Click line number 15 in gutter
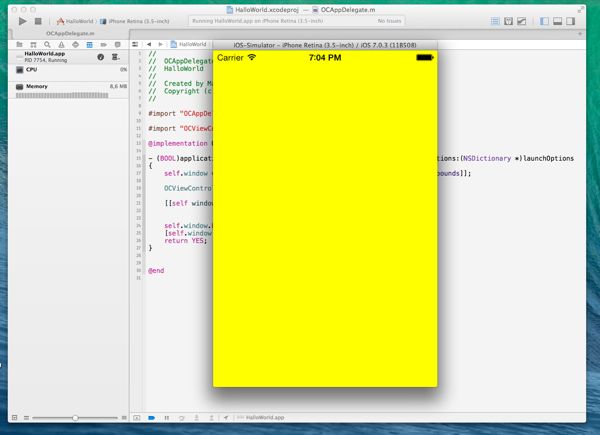Screen dimensions: 600x435 tap(139, 158)
